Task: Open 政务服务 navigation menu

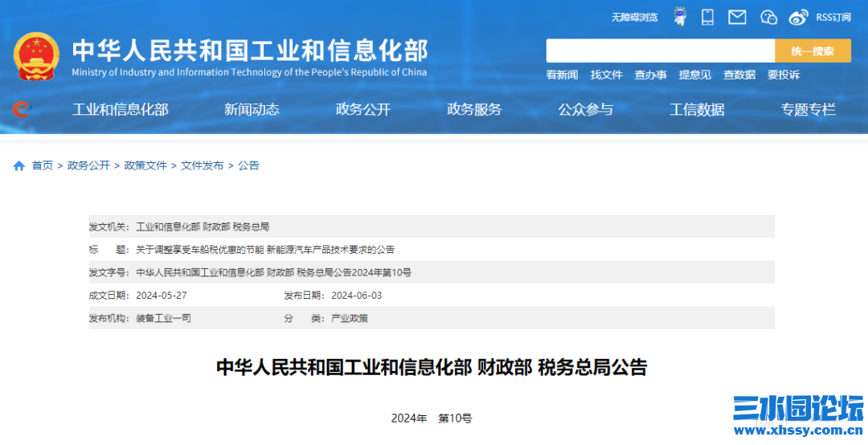Action: (474, 109)
